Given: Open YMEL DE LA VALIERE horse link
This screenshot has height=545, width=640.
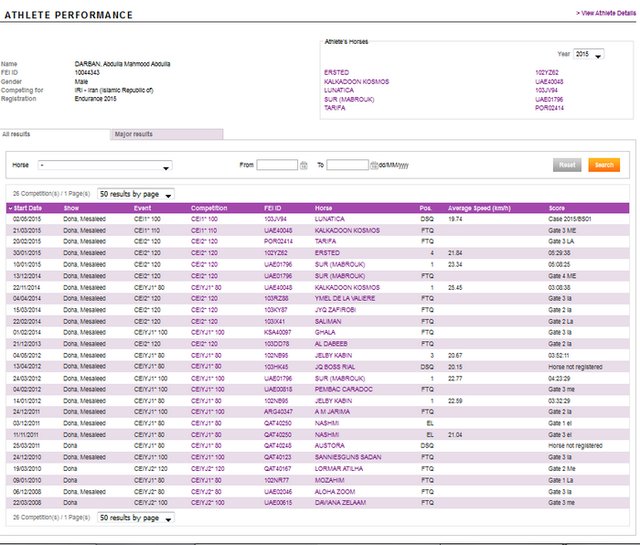Looking at the screenshot, I should [345, 298].
